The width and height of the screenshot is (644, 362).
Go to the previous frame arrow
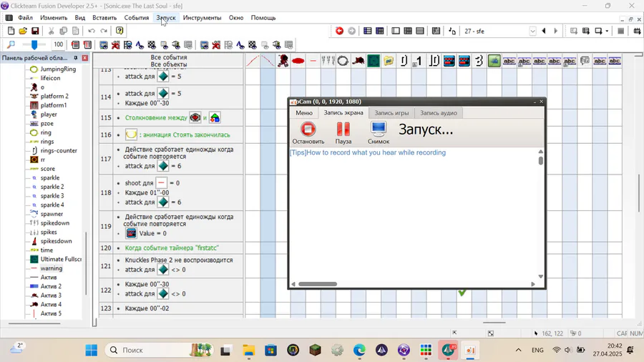(544, 31)
